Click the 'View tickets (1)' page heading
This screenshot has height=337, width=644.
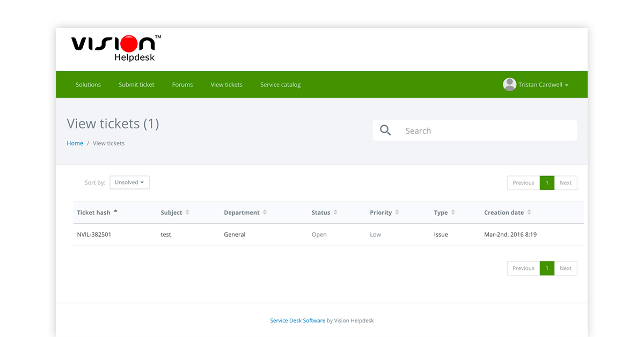click(113, 124)
